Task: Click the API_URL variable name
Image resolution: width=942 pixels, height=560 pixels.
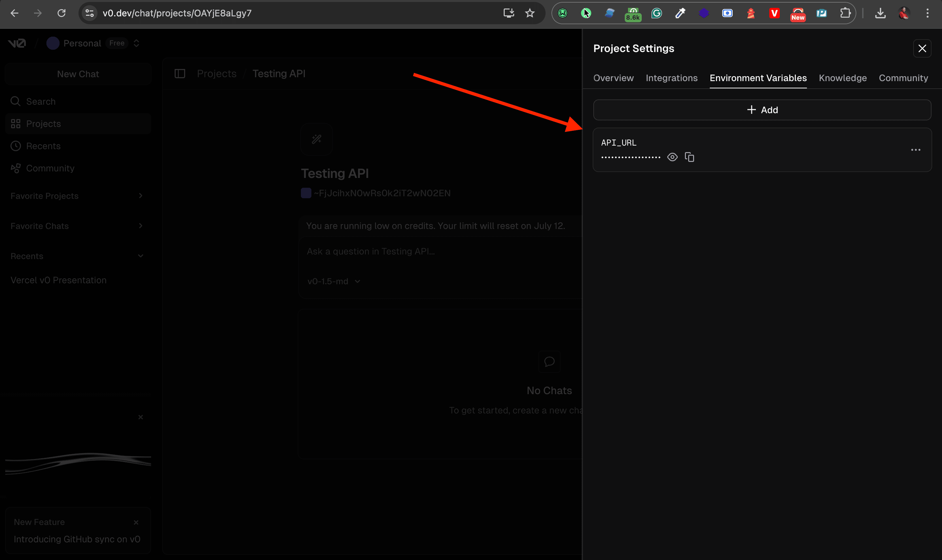Action: pos(619,143)
